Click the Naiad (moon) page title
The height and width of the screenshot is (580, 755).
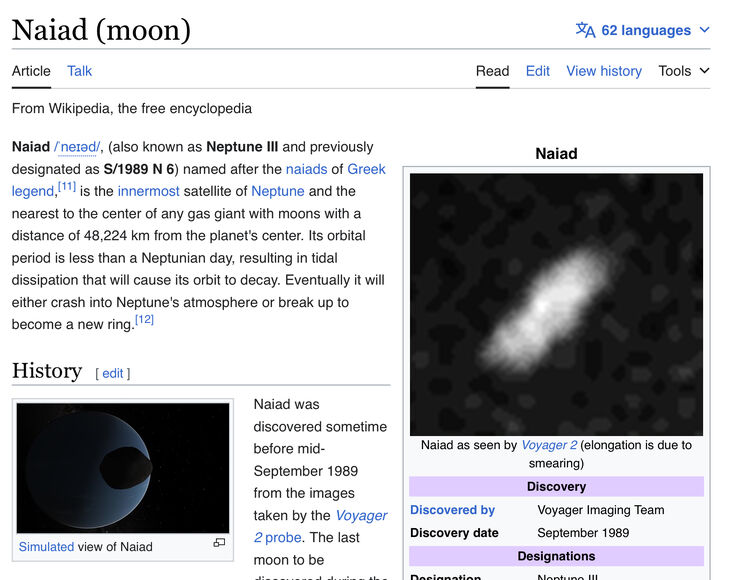click(x=101, y=30)
